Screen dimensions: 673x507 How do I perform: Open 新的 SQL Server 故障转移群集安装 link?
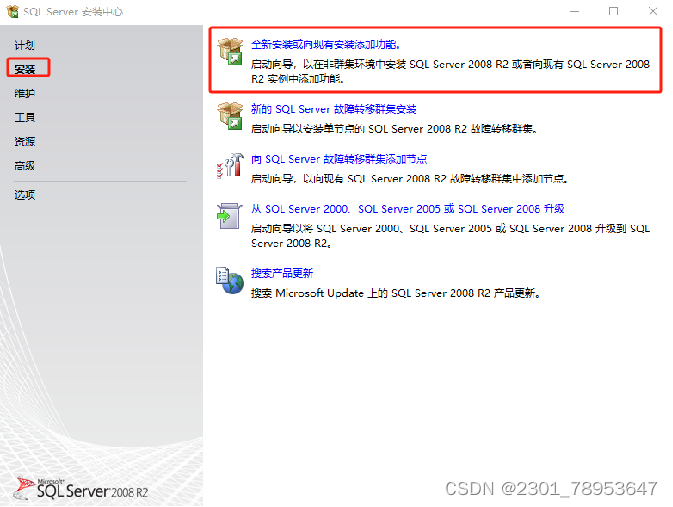point(333,109)
